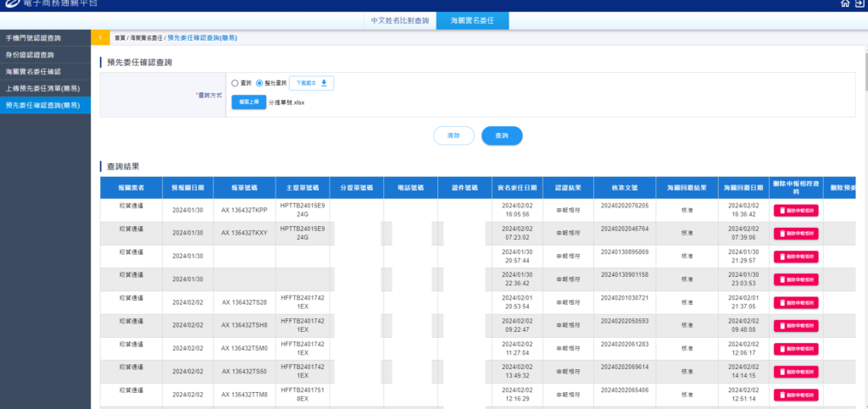Image resolution: width=868 pixels, height=409 pixels.
Task: Switch to 海關實名委任 tab
Action: 472,19
